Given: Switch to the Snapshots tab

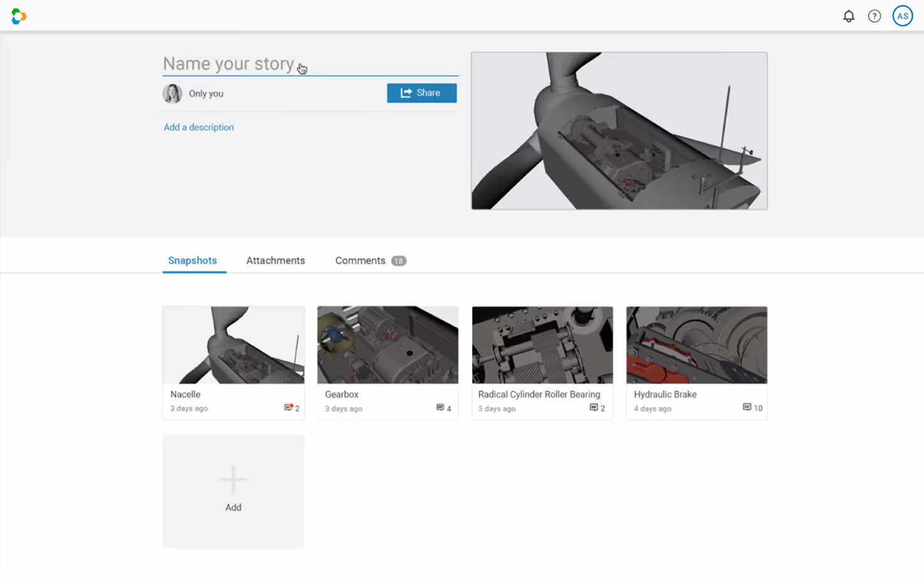Looking at the screenshot, I should pos(193,261).
